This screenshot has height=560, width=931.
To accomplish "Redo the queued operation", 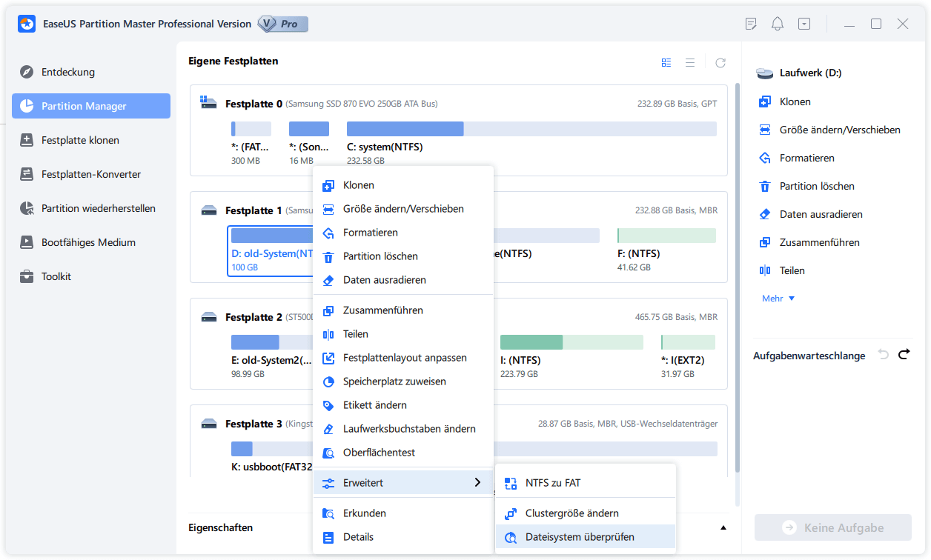I will pos(904,355).
